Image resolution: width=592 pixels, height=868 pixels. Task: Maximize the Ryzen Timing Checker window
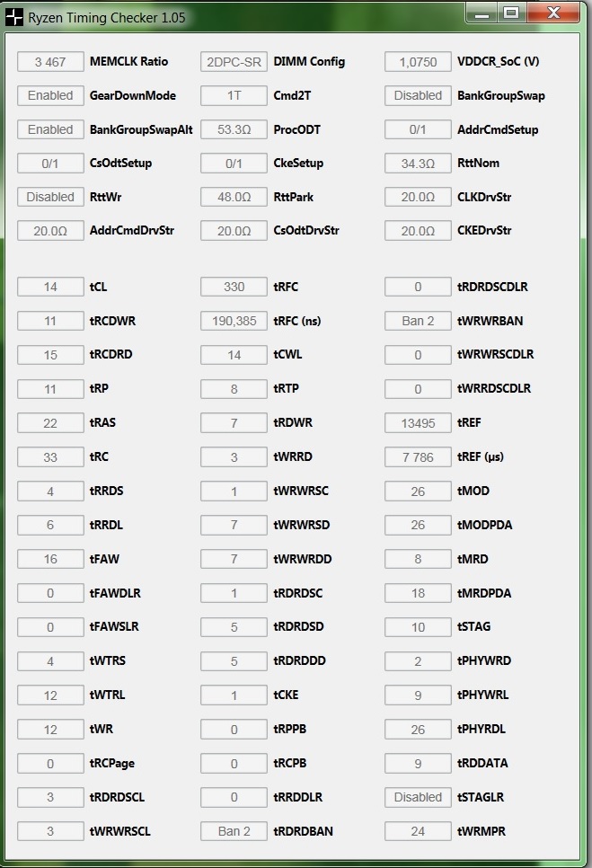point(512,13)
